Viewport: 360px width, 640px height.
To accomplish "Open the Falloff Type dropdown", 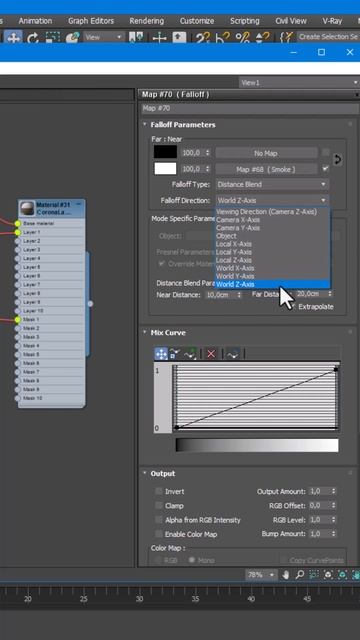I will click(x=272, y=184).
